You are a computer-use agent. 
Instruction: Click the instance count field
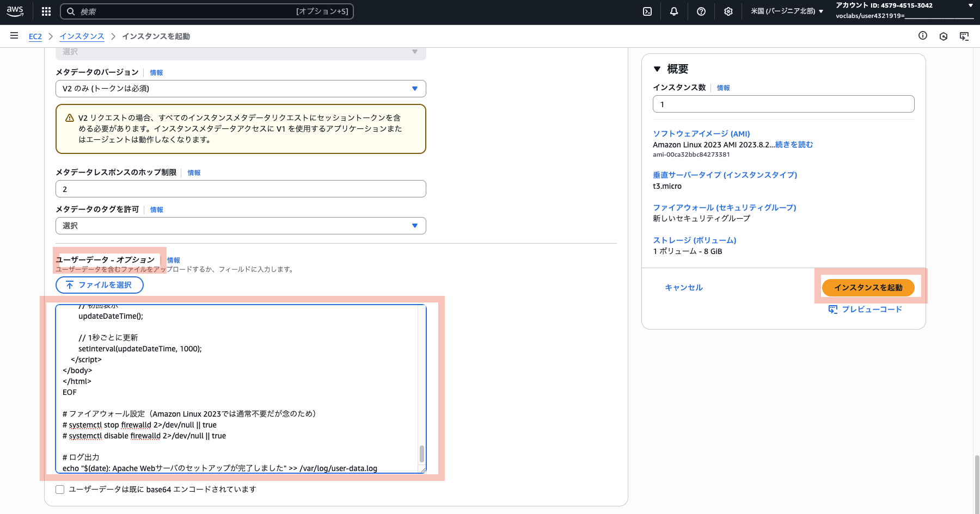(x=783, y=104)
